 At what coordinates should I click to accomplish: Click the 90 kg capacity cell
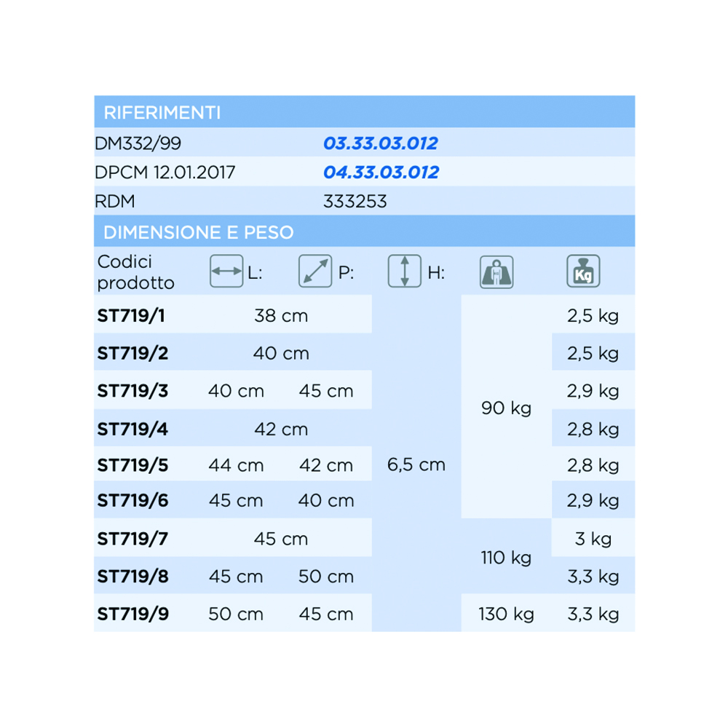tap(506, 408)
